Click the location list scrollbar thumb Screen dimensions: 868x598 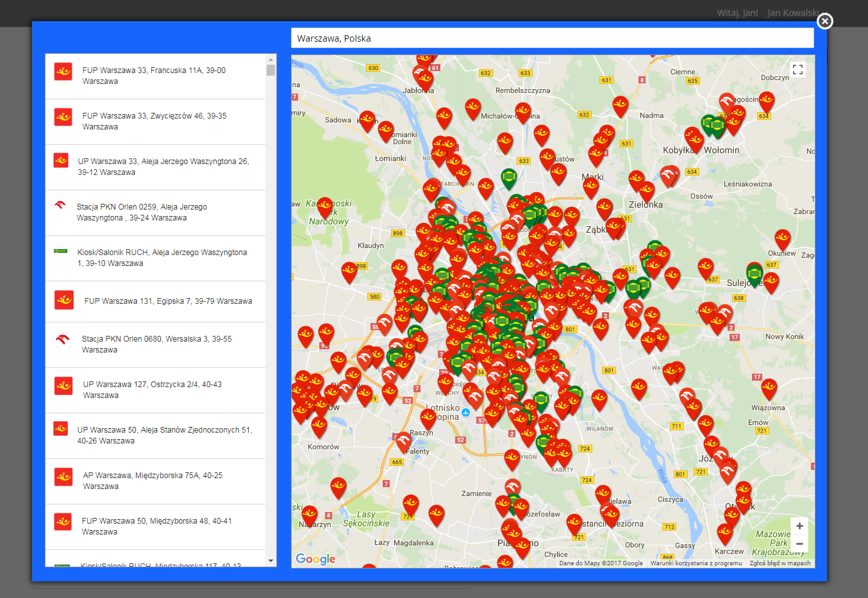click(x=271, y=70)
